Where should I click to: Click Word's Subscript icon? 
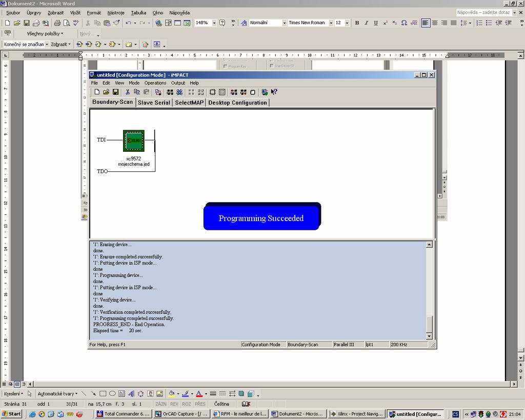click(395, 23)
